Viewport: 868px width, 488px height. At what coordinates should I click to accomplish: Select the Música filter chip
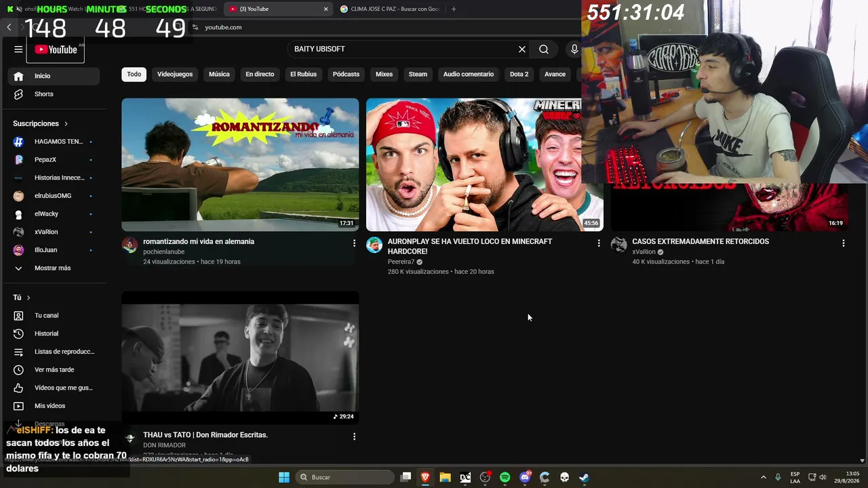point(219,75)
